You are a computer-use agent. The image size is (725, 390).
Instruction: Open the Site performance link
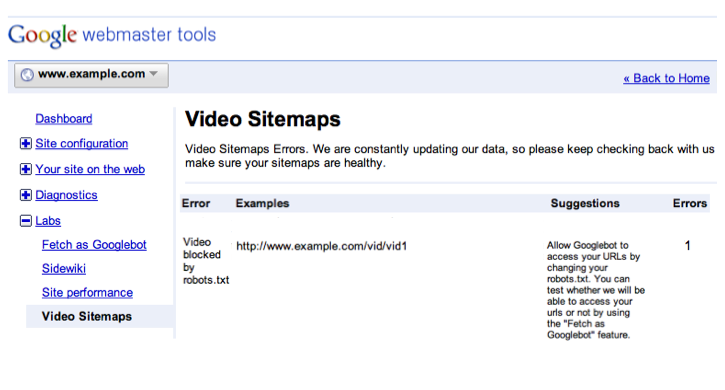87,293
